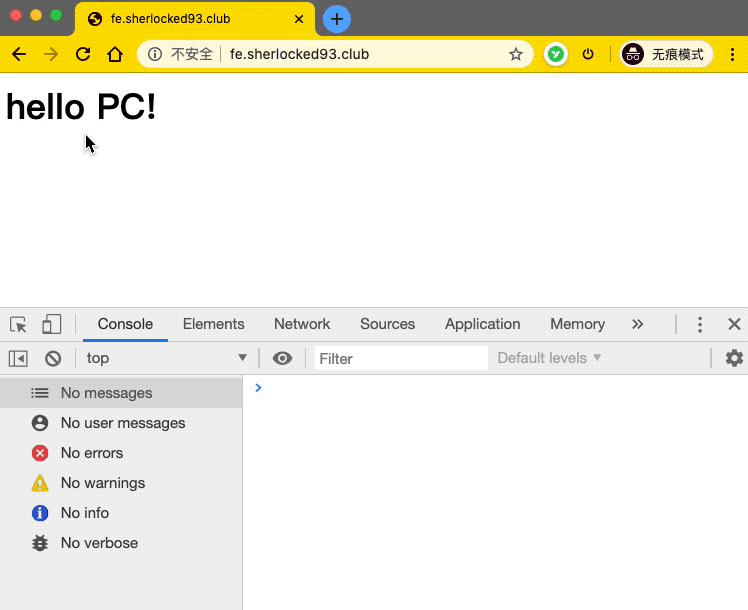Create a live expression via eye icon
Screen dimensions: 748x610
(282, 358)
